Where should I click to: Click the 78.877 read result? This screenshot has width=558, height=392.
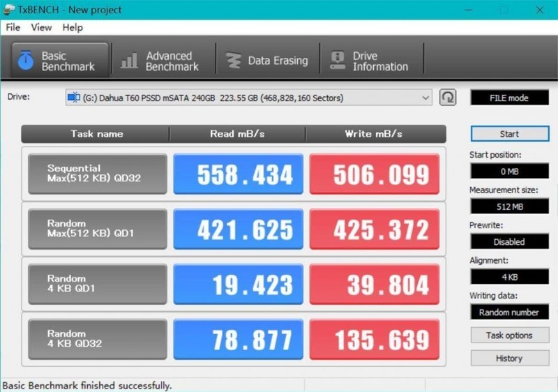pos(238,340)
